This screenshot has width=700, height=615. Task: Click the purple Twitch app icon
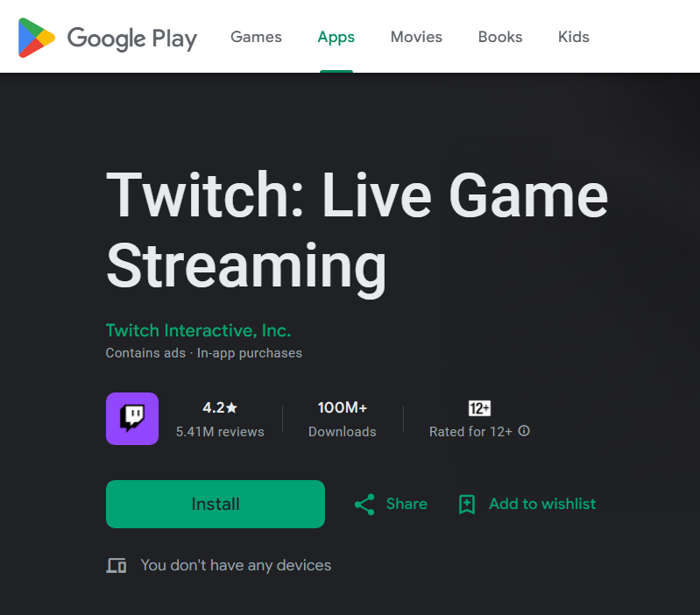[x=132, y=419]
